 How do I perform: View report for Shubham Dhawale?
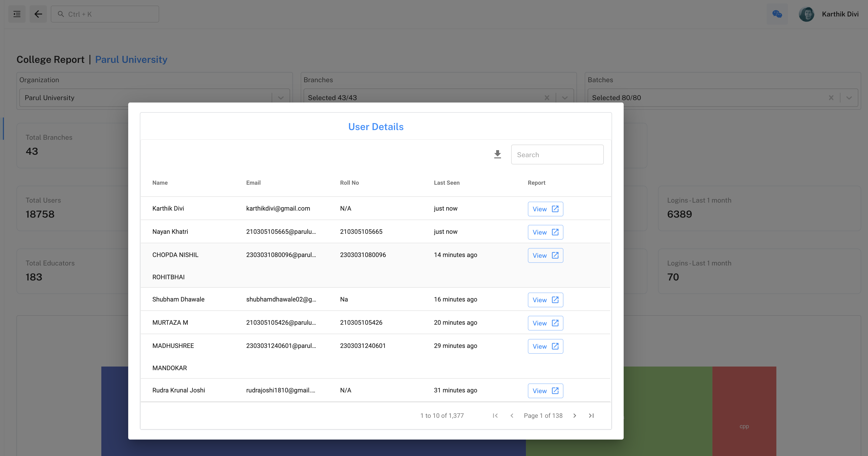545,300
